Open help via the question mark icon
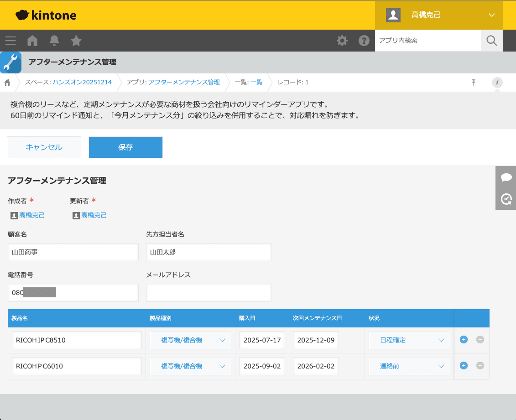 [364, 41]
